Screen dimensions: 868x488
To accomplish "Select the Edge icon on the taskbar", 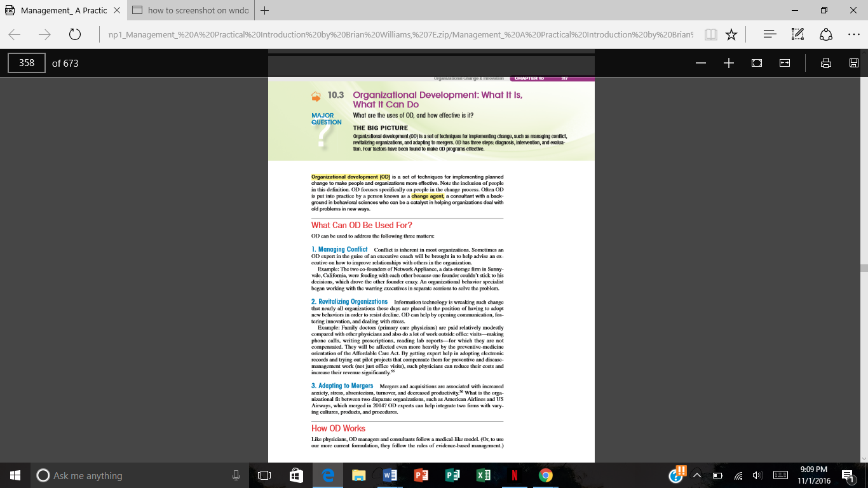I will pos(328,475).
